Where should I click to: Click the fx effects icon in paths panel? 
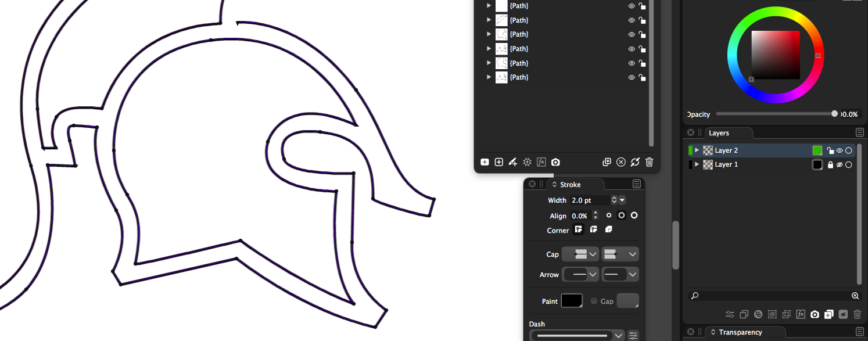(x=541, y=162)
